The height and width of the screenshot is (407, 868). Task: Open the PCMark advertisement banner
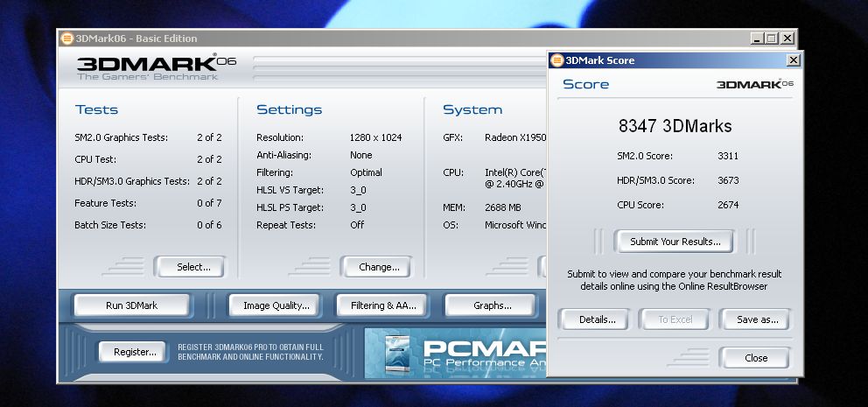click(x=455, y=352)
